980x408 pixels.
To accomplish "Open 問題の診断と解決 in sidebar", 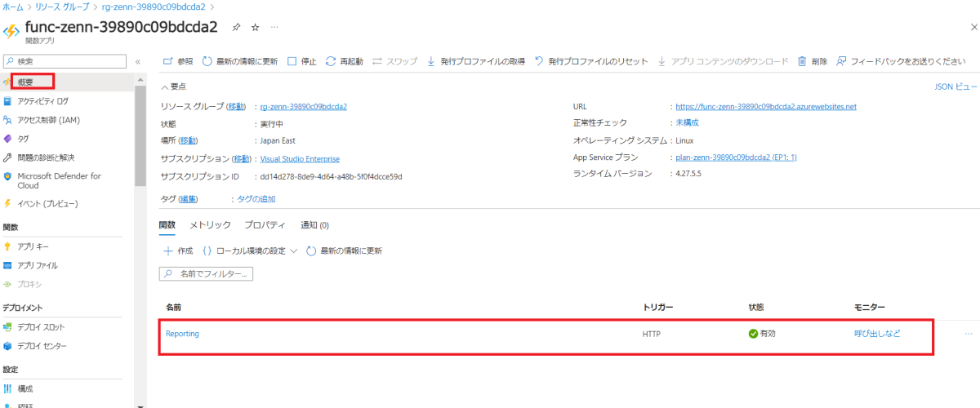I will tap(46, 157).
